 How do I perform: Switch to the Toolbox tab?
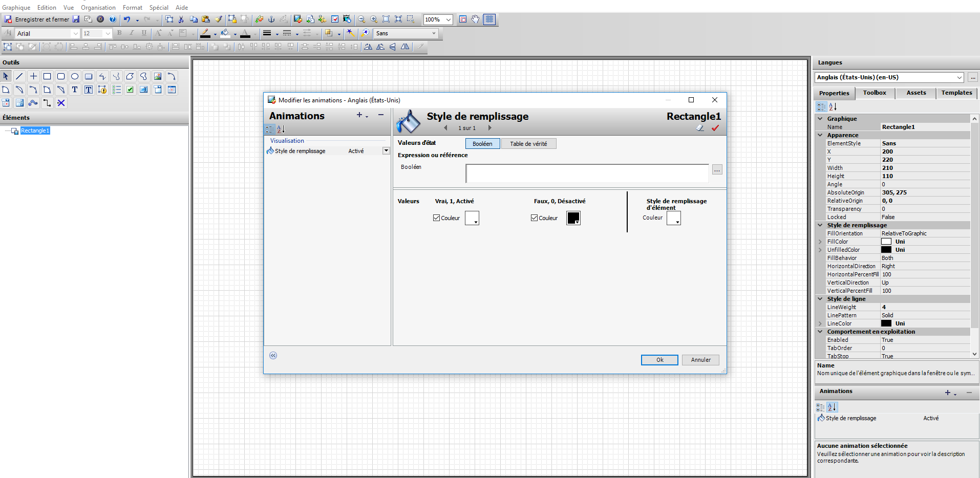(874, 93)
